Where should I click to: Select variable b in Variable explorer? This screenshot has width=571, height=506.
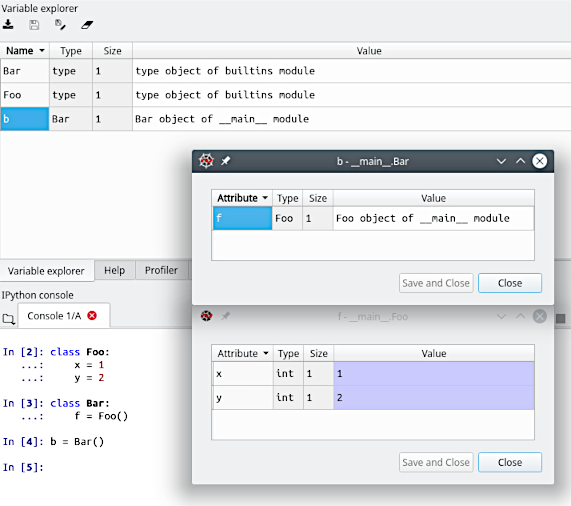[x=24, y=119]
